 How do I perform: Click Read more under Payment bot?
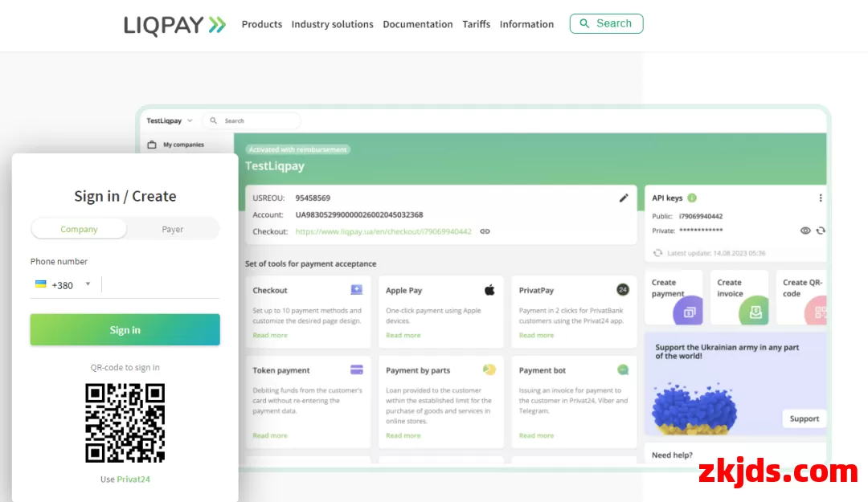coord(536,435)
